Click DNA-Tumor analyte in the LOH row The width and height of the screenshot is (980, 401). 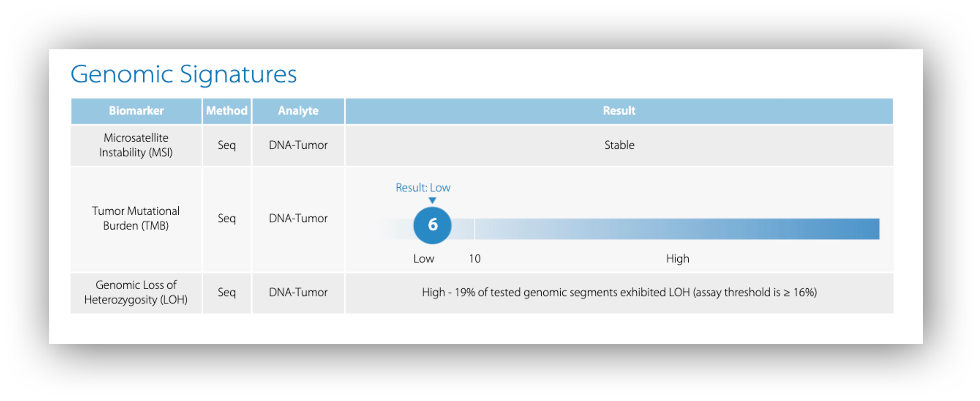tap(298, 293)
